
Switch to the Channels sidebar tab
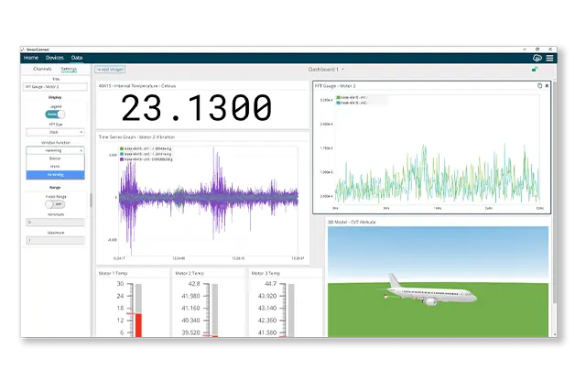tap(42, 69)
